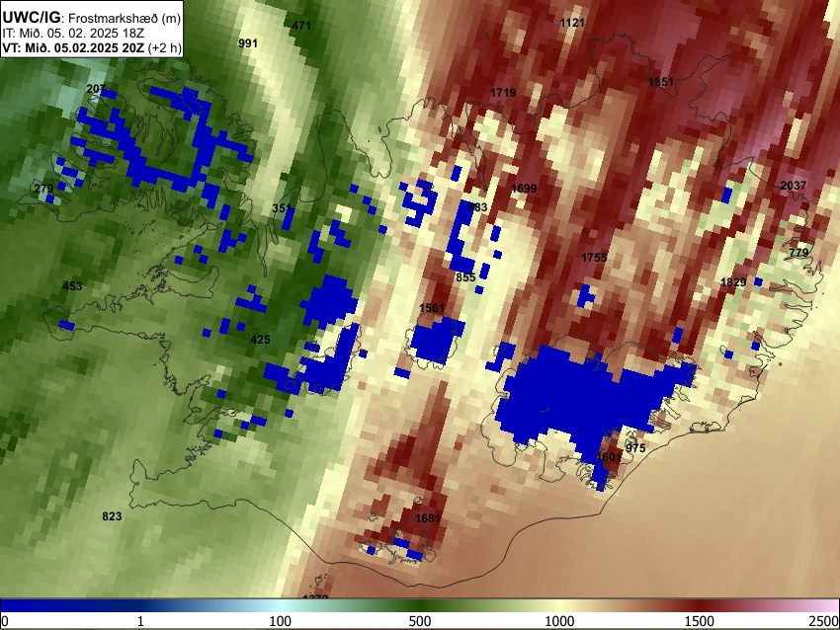Click the map value 453
Screen dimensions: 840x630
point(72,286)
